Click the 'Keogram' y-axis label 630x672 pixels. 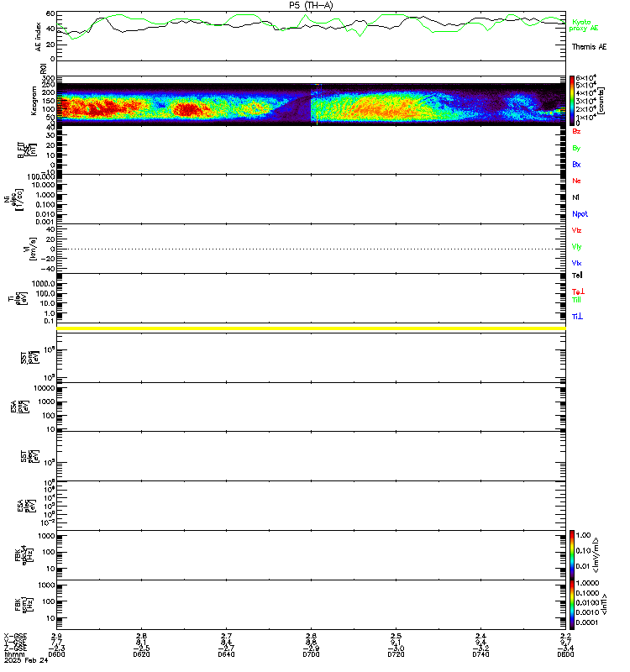click(33, 101)
